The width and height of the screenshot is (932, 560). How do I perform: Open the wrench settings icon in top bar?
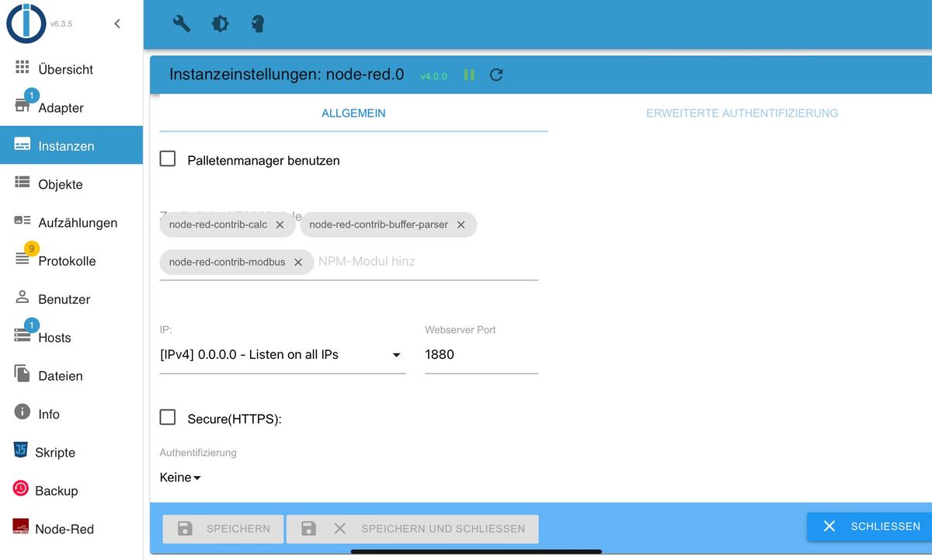coord(181,24)
